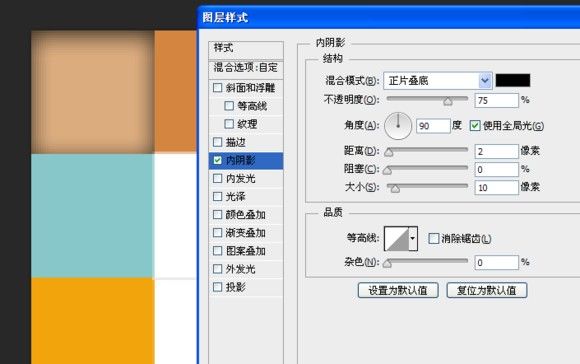Click the teal square on canvas
Image resolution: width=580 pixels, height=364 pixels.
point(92,216)
